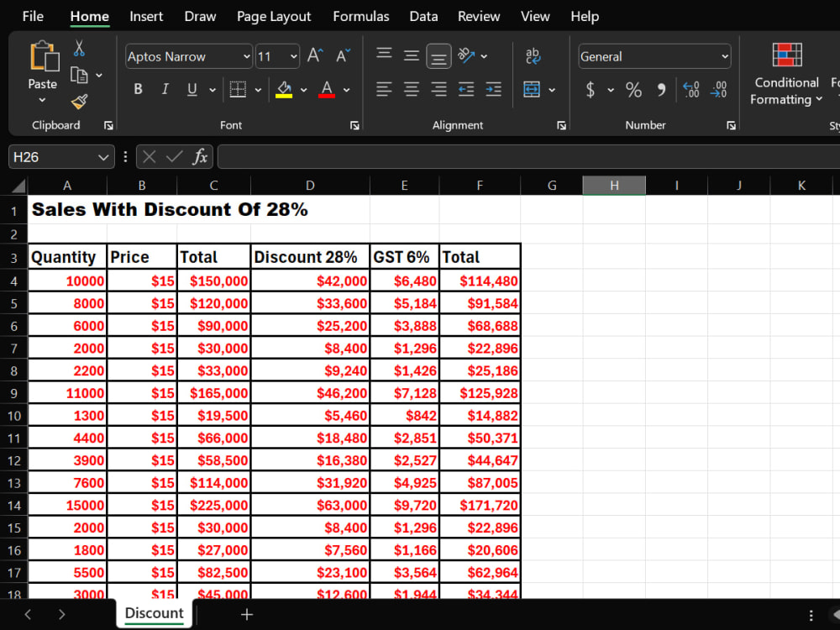This screenshot has height=630, width=840.
Task: Click the Select All corner triangle
Action: click(x=18, y=186)
